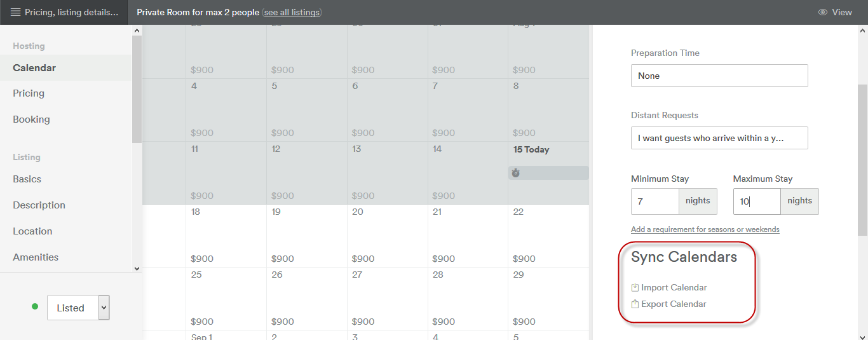Select Amenities in the sidebar
This screenshot has height=340, width=868.
(36, 257)
